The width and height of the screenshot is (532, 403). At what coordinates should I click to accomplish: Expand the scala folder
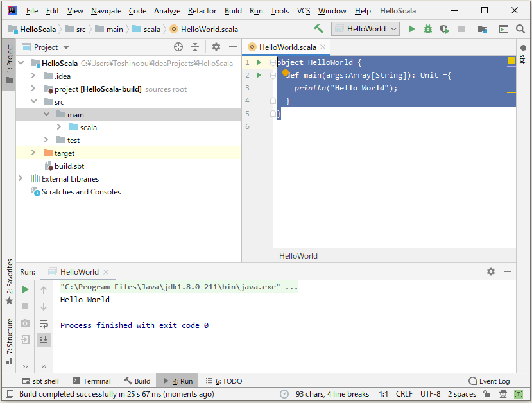tap(59, 127)
